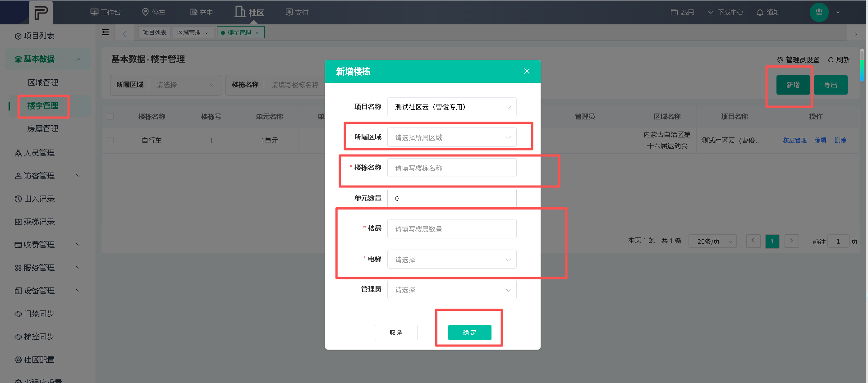Open 楼层管理 link for 自行车 row

(795, 141)
